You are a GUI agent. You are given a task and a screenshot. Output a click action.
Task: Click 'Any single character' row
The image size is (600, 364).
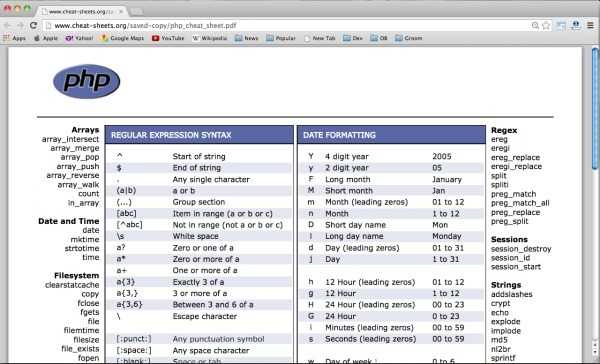(199, 179)
